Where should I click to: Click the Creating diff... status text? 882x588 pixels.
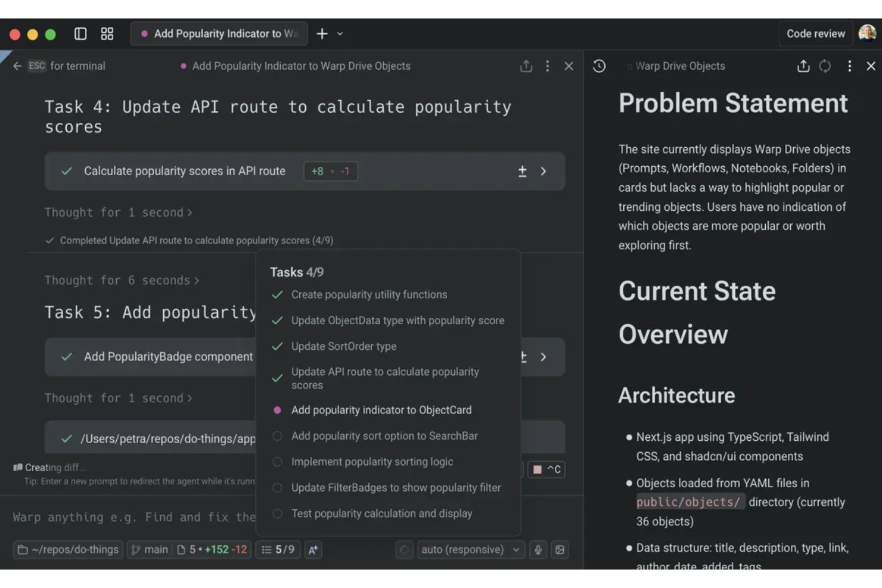55,468
